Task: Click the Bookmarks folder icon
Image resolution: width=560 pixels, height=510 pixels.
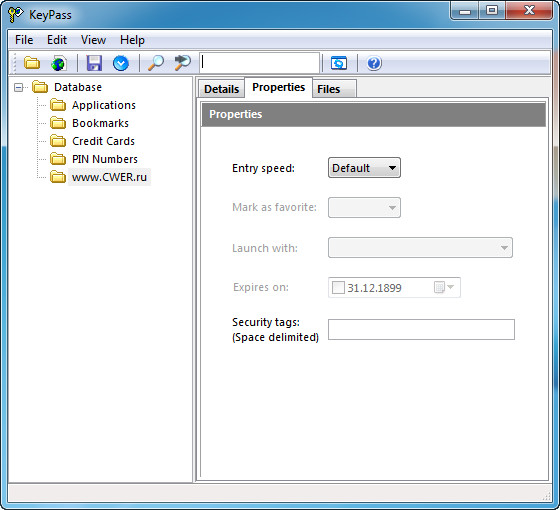Action: pos(58,123)
